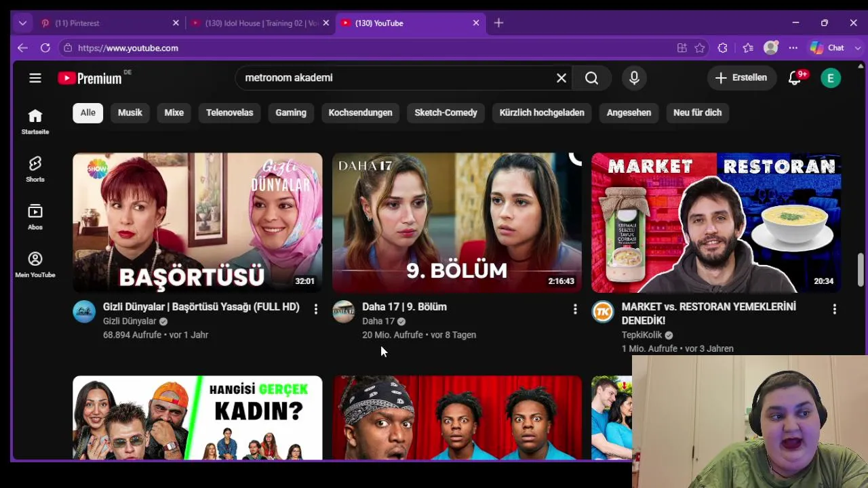Open options for the Gizli Dünyalar video
This screenshot has width=868, height=488.
pyautogui.click(x=315, y=309)
